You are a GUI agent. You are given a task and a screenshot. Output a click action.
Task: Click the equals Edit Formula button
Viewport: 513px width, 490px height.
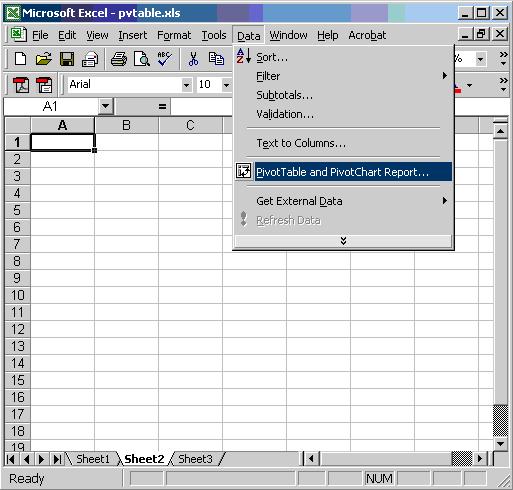[x=162, y=107]
